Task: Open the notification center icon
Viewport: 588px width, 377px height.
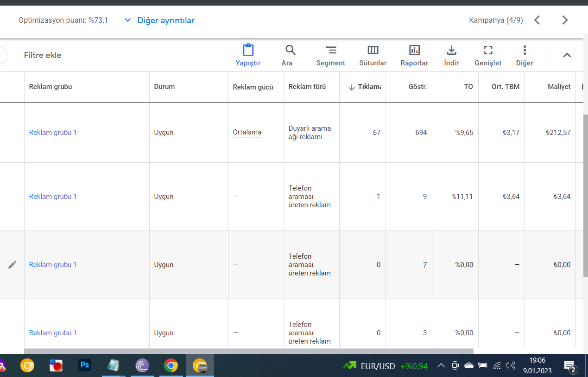Action: pyautogui.click(x=570, y=366)
